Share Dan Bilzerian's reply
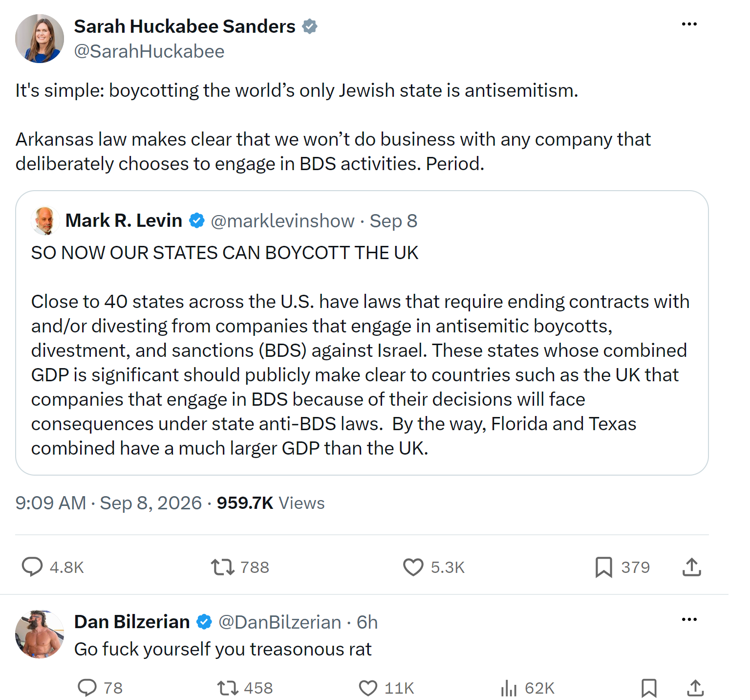 coord(695,688)
